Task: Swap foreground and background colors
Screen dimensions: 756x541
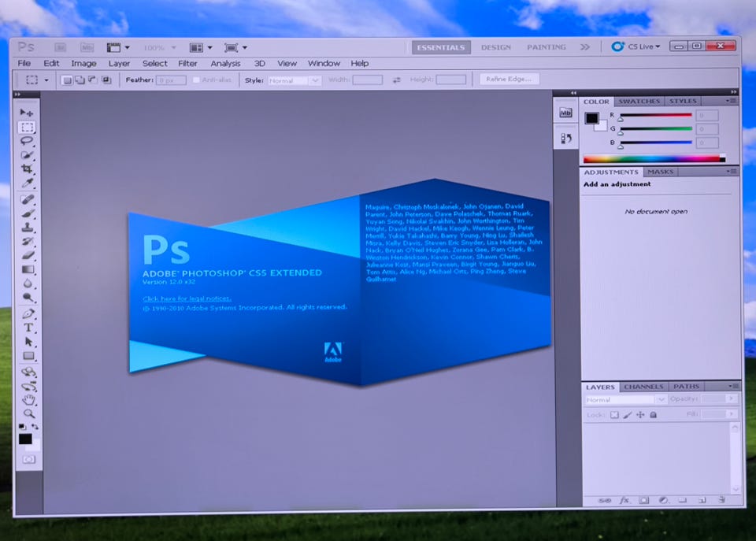Action: coord(35,427)
